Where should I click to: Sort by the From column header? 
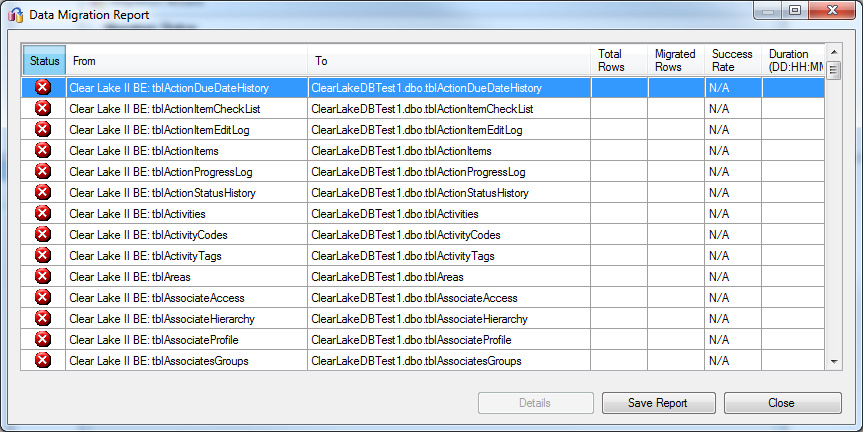187,61
